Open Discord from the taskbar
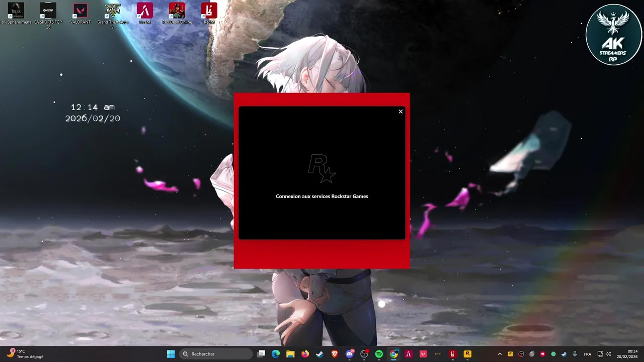Screen dimensions: 644x362 click(x=350, y=354)
